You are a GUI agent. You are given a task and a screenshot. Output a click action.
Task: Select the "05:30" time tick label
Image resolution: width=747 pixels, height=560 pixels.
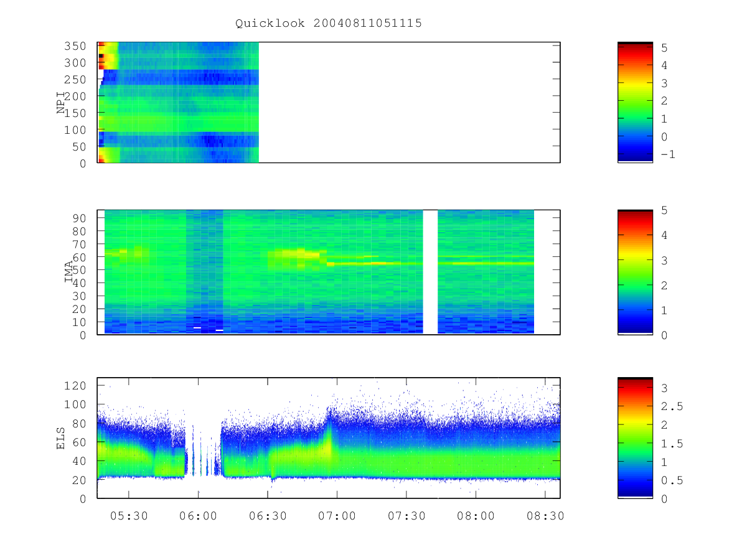[x=129, y=516]
